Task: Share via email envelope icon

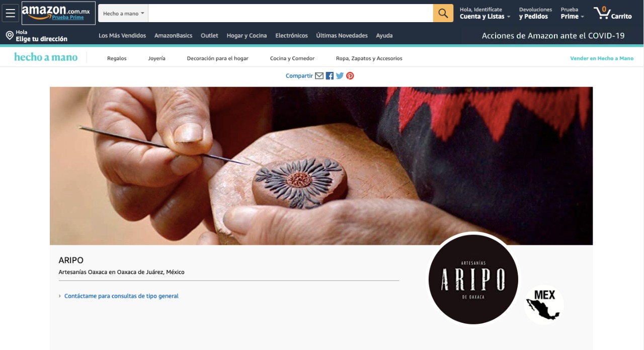Action: (319, 76)
